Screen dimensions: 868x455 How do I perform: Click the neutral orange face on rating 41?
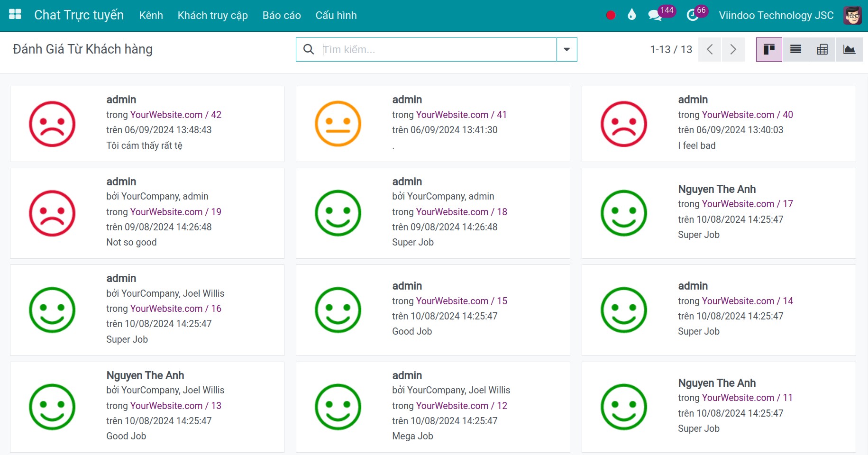338,124
